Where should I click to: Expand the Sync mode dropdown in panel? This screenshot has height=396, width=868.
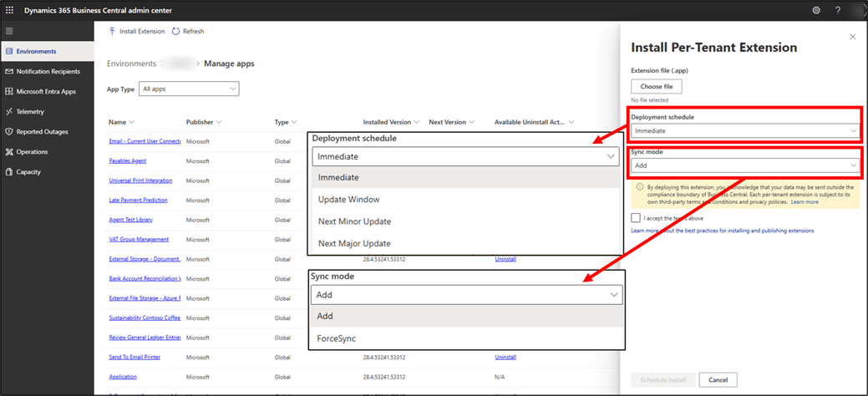(x=744, y=165)
